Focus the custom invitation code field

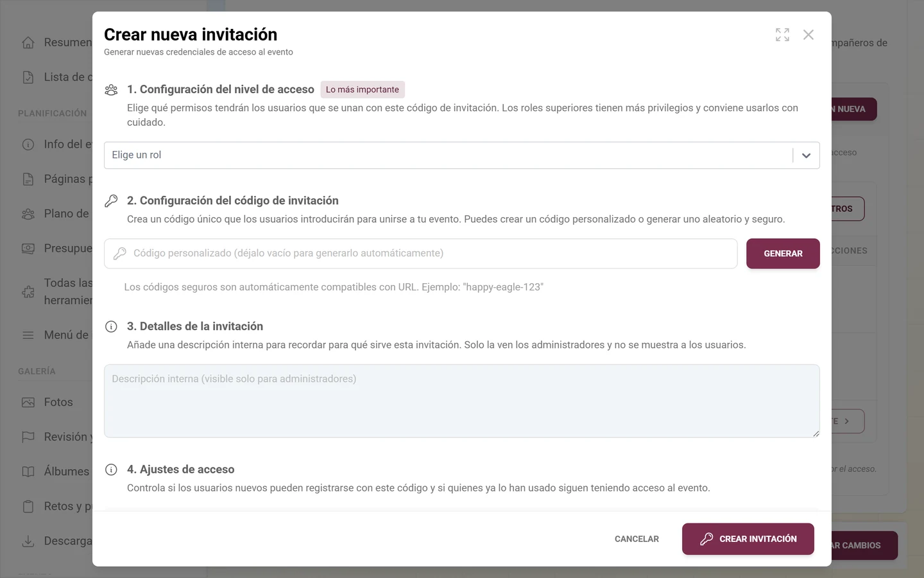tap(421, 254)
